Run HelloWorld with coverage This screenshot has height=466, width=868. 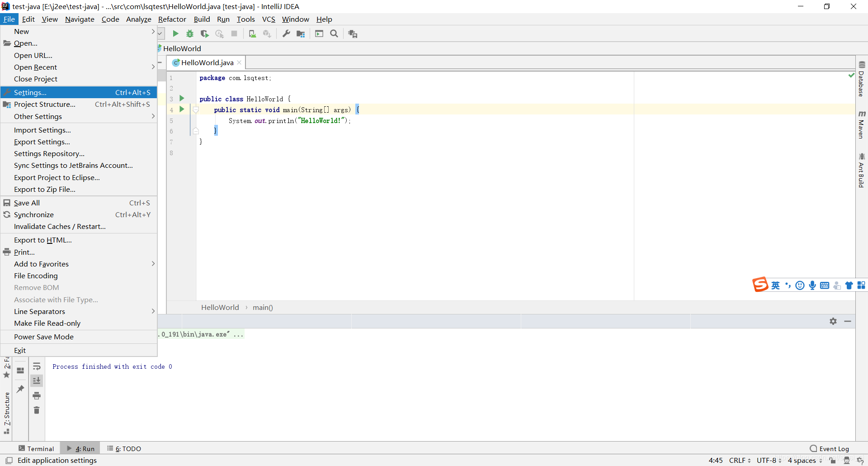click(x=205, y=33)
